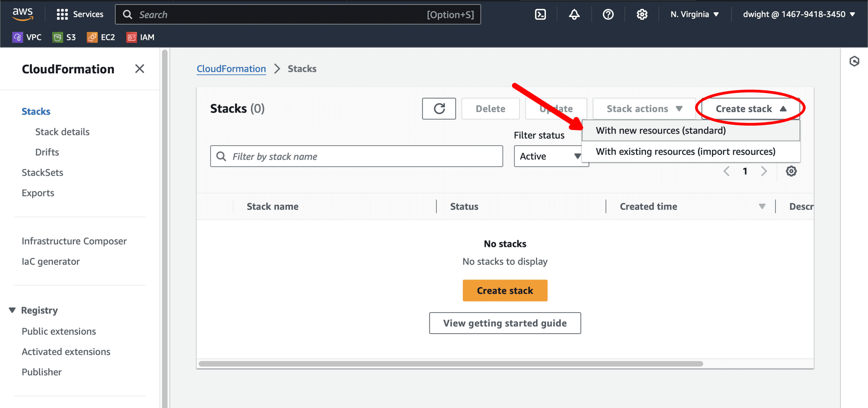Open the IAM shortcut
Screen dimensions: 868x408
click(140, 37)
